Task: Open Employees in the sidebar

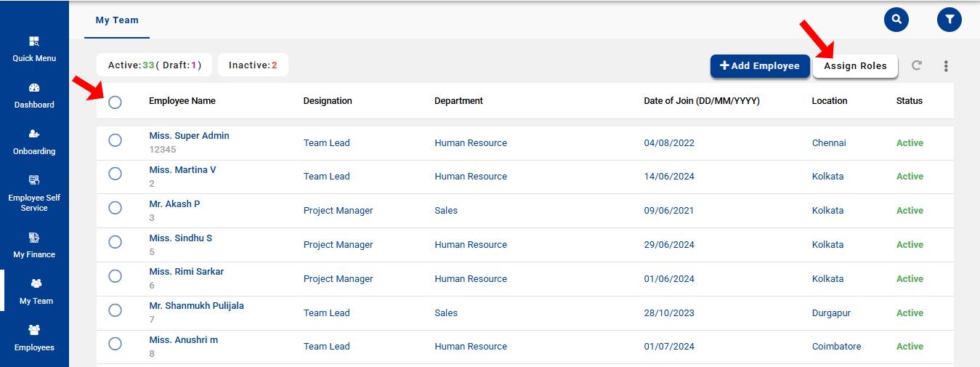Action: (x=34, y=339)
